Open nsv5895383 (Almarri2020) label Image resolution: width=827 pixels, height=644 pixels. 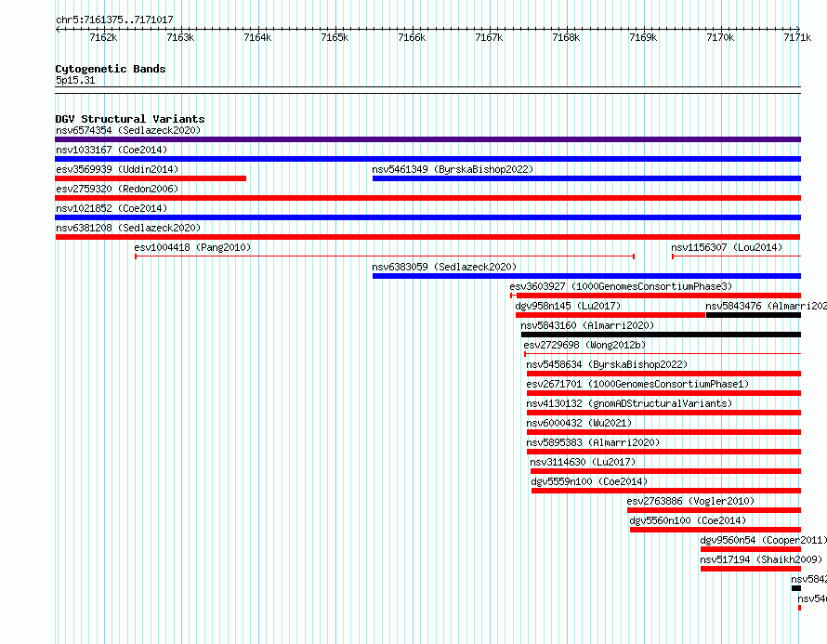point(593,442)
